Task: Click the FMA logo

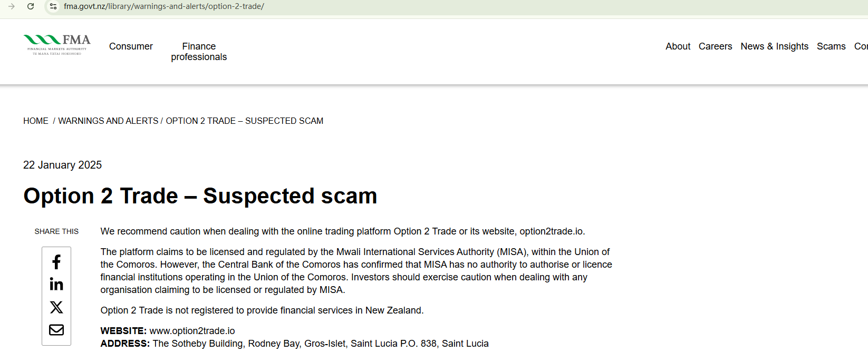Action: click(57, 45)
